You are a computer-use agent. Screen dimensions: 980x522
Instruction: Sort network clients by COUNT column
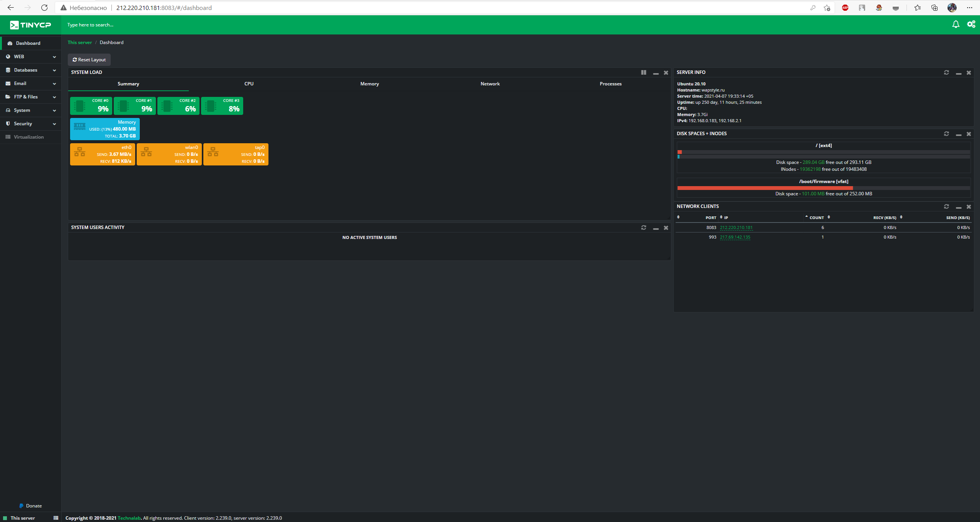pos(817,218)
